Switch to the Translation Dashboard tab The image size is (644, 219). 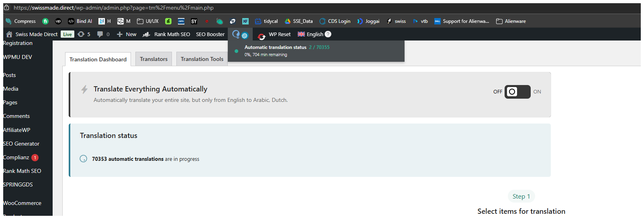(x=98, y=59)
